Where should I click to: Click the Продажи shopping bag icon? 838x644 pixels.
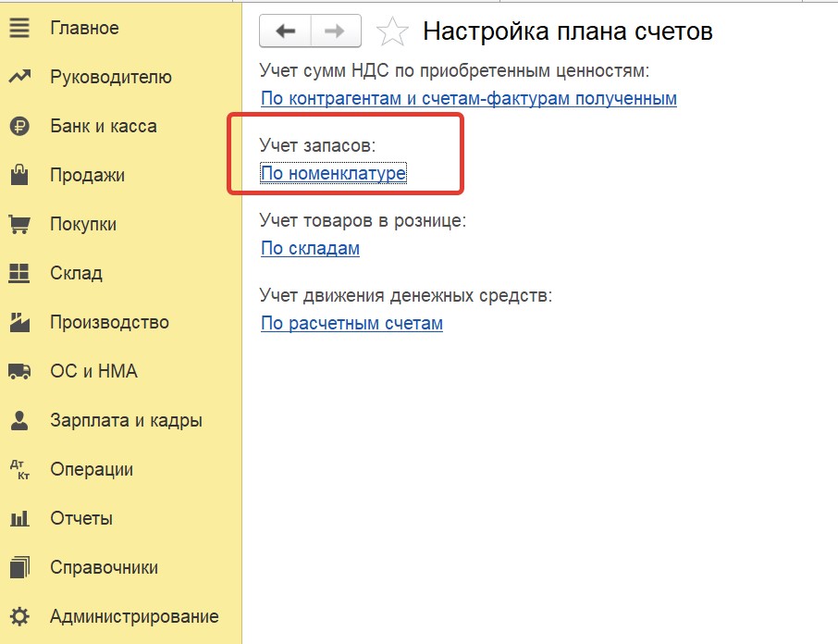click(x=19, y=175)
